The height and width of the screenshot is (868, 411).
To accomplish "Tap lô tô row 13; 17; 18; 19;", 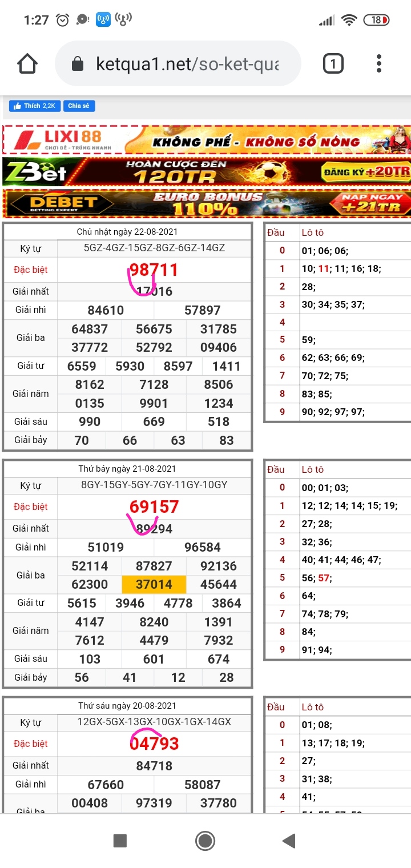I will (333, 743).
